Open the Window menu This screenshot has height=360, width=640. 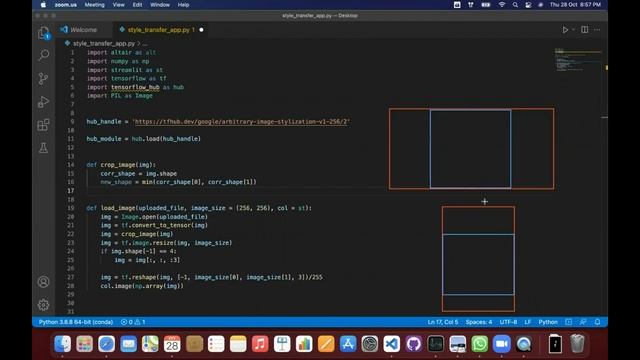click(x=160, y=5)
